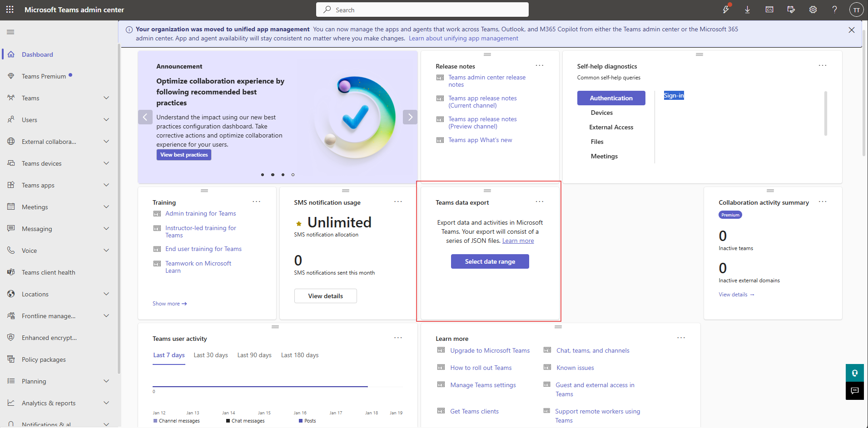Open the settings gear icon

(813, 10)
